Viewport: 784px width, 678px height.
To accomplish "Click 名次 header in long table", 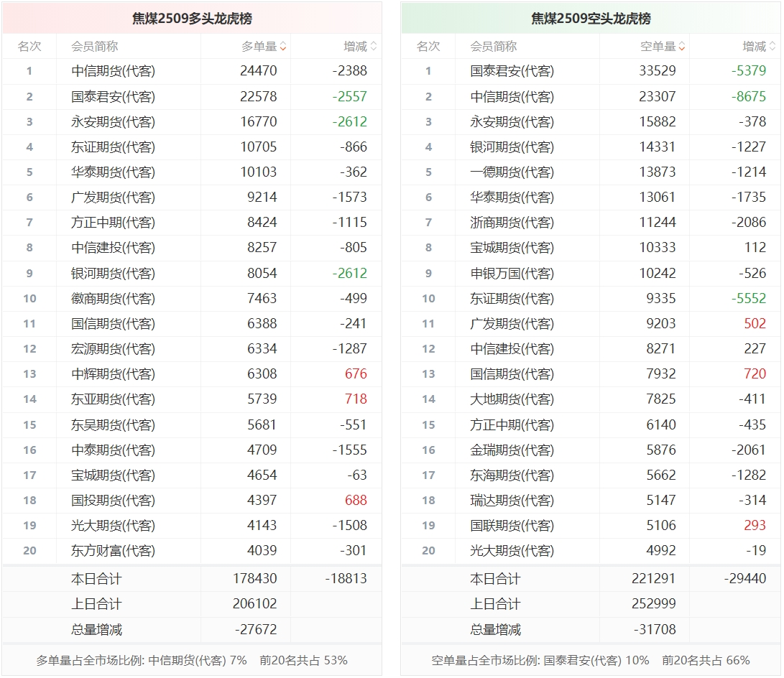I will pyautogui.click(x=29, y=47).
